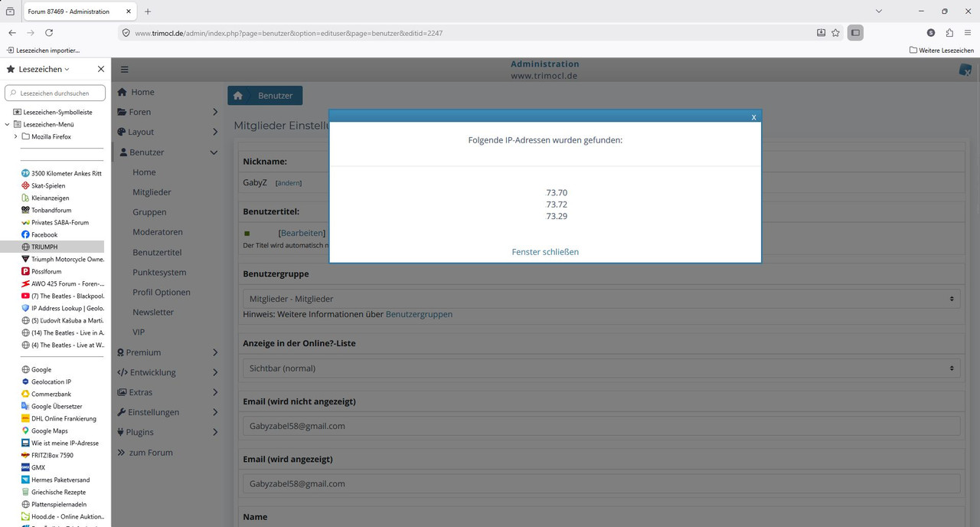Toggle the Firefox sidebar button in toolbar
Viewport: 980px width, 527px height.
[855, 33]
